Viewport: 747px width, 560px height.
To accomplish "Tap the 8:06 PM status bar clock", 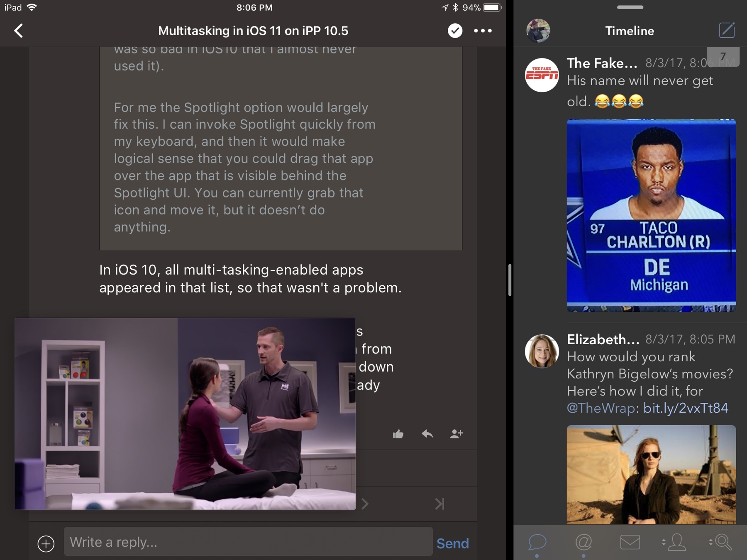I will tap(254, 7).
